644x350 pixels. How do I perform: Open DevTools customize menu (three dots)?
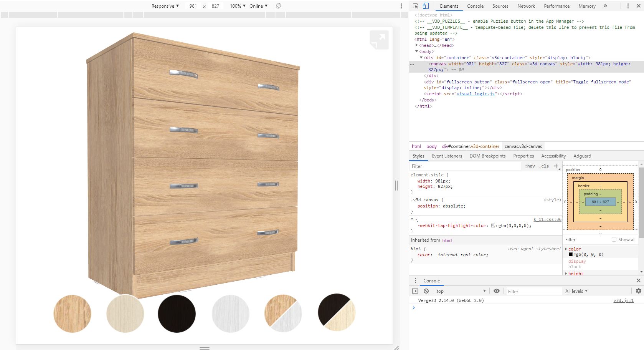(628, 6)
